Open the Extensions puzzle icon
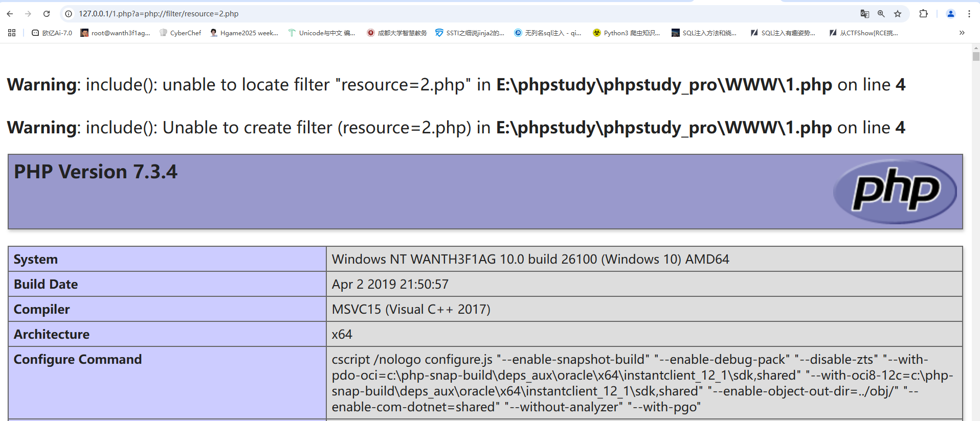The image size is (980, 421). (x=923, y=14)
